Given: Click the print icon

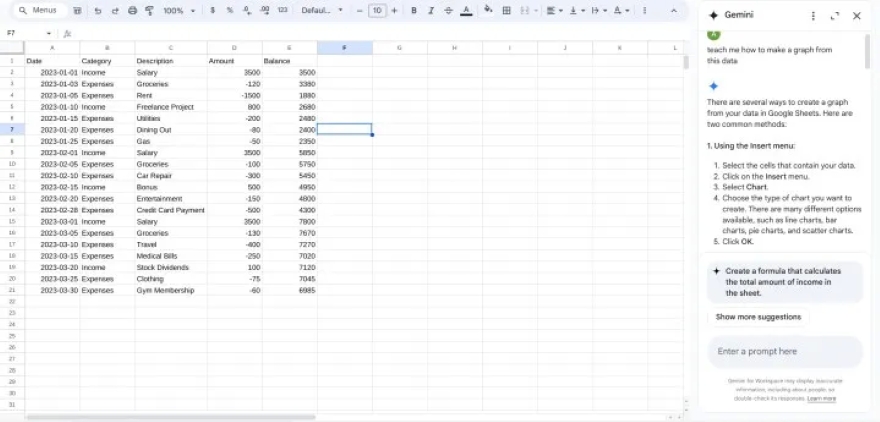Looking at the screenshot, I should 132,11.
